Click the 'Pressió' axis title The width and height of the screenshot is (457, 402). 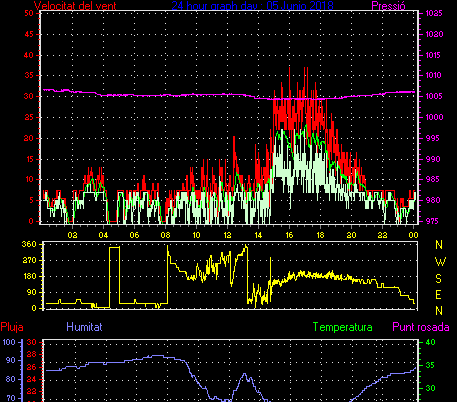pyautogui.click(x=388, y=6)
